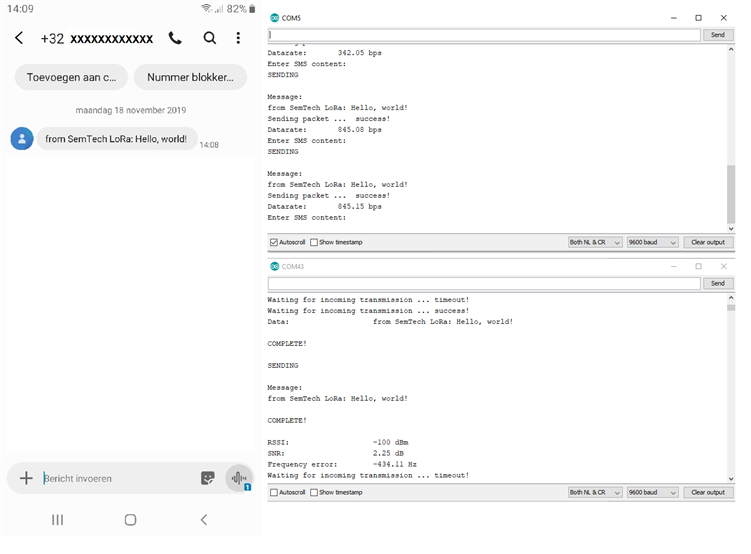Screen dimensions: 751x554
Task: Tap the plus attachment icon beside the message field
Action: click(x=26, y=478)
